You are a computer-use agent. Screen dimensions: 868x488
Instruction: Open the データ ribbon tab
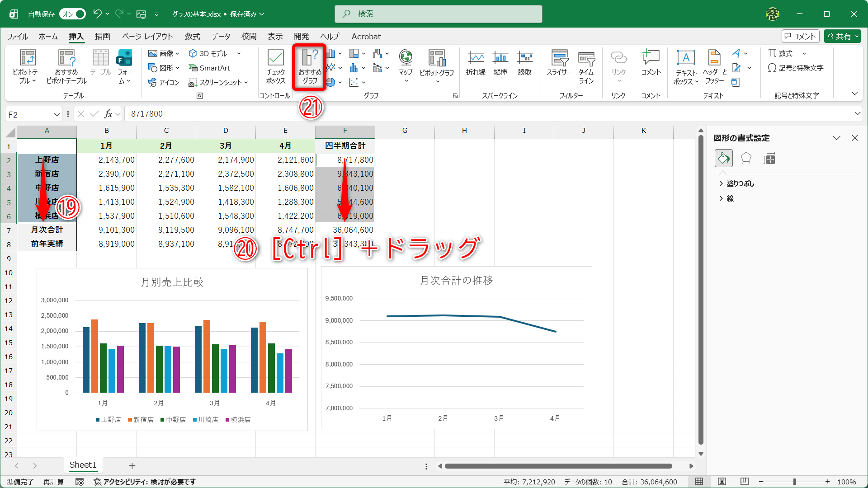(x=220, y=37)
